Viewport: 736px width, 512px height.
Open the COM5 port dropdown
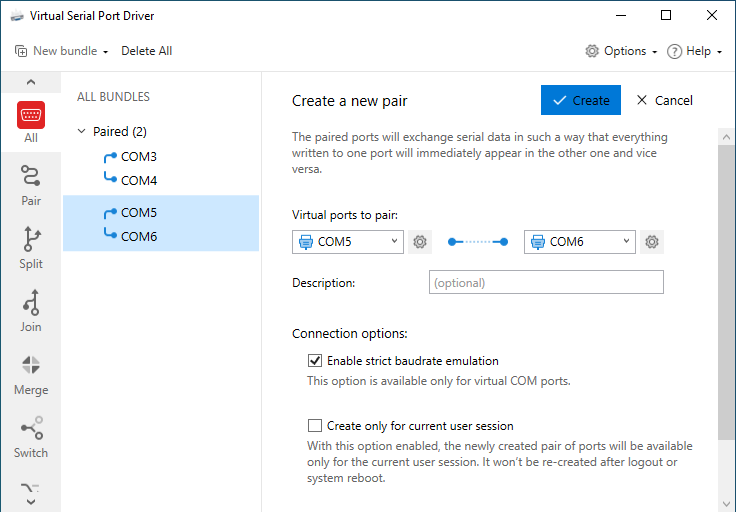[348, 242]
